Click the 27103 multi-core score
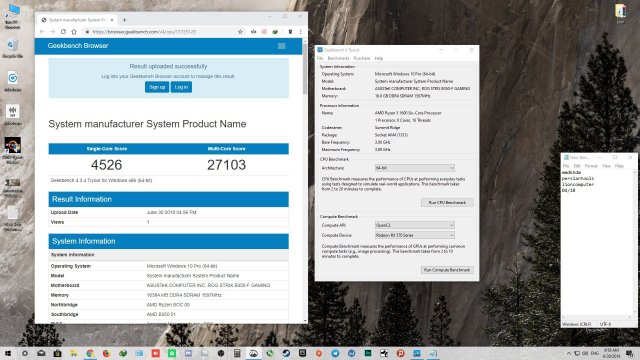Screen dimensions: 640x360 (227, 165)
